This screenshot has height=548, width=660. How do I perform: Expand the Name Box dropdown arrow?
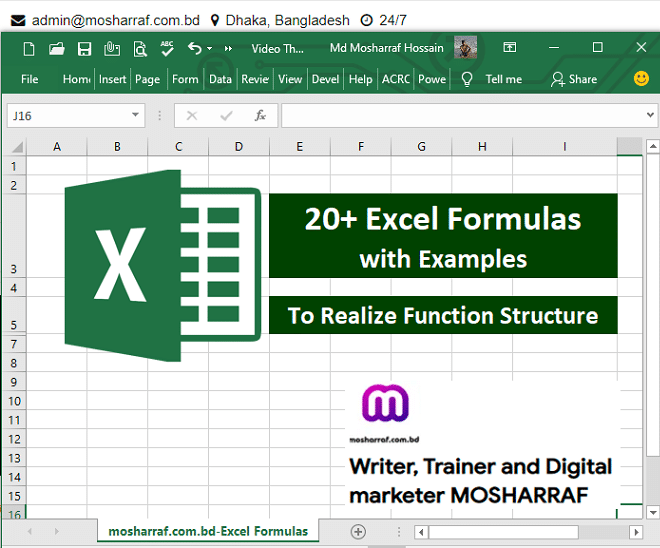135,115
